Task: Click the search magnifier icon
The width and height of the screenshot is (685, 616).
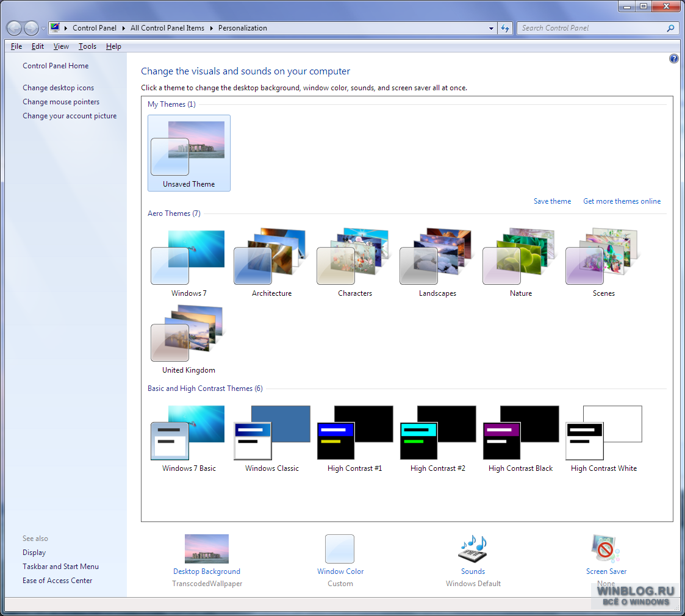Action: click(670, 28)
